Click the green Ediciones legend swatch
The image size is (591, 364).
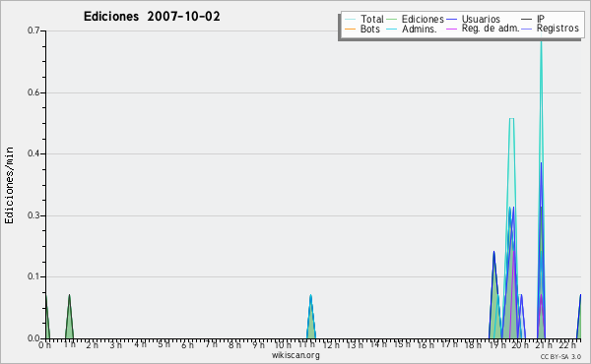392,20
